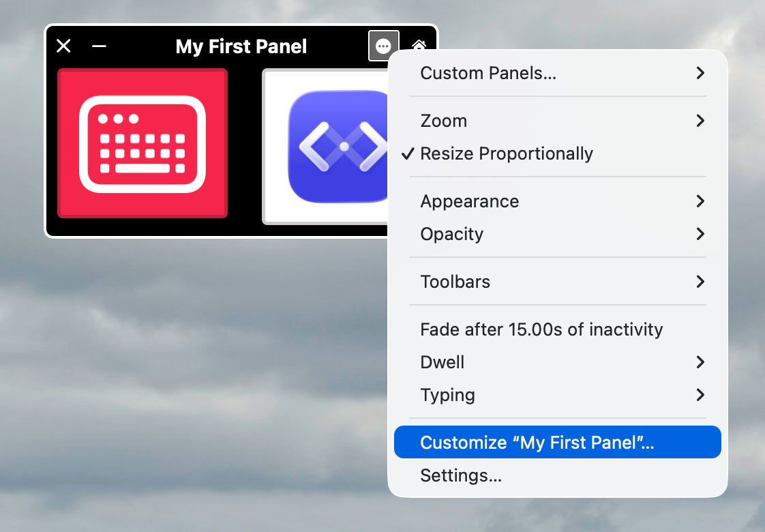The width and height of the screenshot is (765, 532).
Task: Toggle Resize Proportionally off
Action: click(x=507, y=153)
